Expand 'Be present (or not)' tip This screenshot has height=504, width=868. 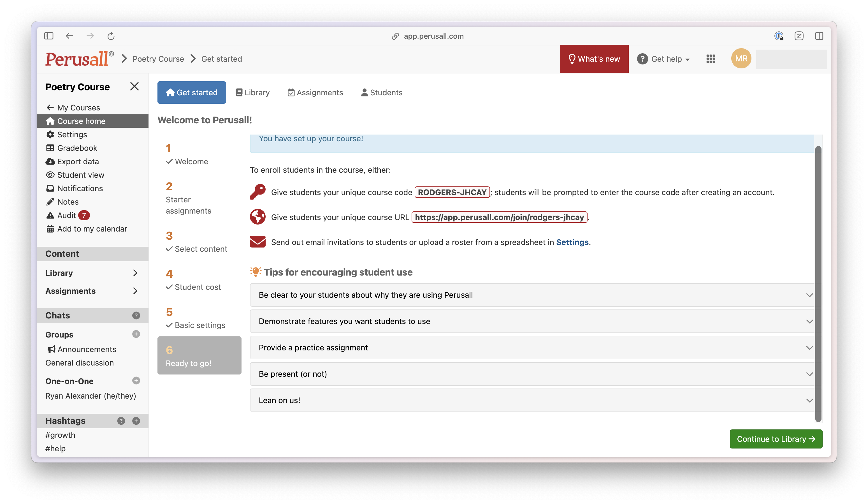[532, 374]
